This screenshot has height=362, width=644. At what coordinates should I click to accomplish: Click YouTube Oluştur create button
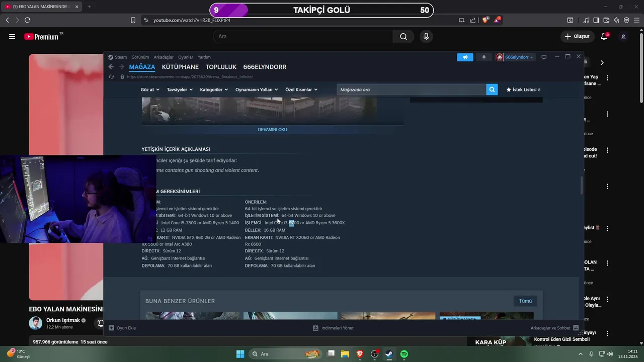click(577, 37)
